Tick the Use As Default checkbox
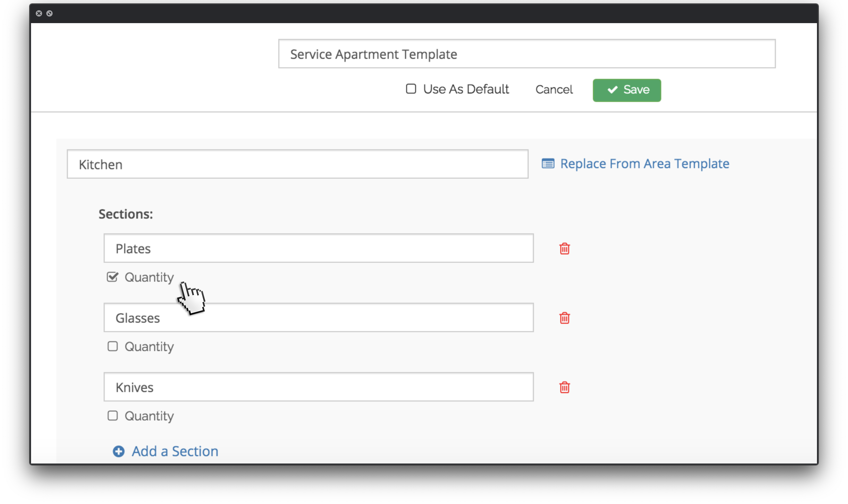This screenshot has width=848, height=504. coord(411,89)
